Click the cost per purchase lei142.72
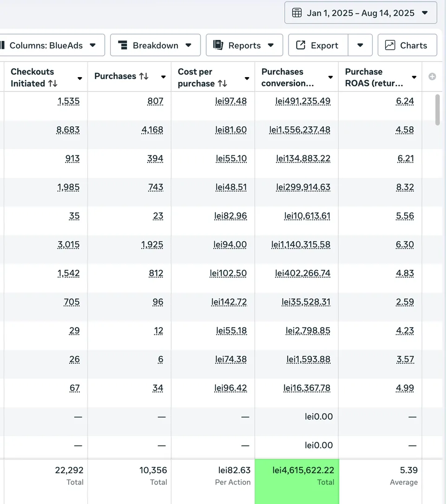 (x=229, y=302)
